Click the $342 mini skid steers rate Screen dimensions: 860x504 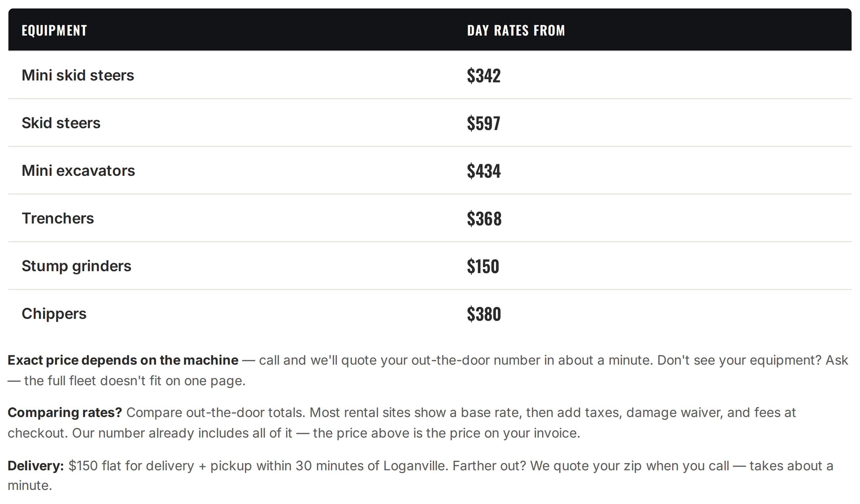(483, 75)
